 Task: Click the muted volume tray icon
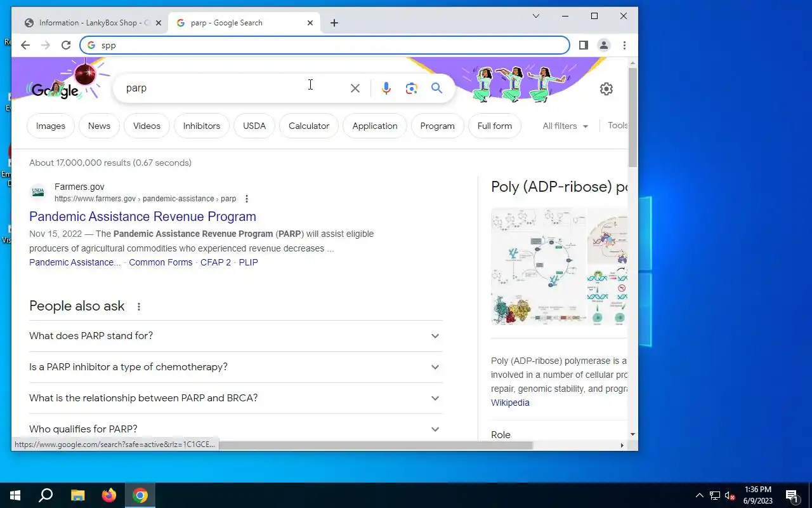pos(730,495)
